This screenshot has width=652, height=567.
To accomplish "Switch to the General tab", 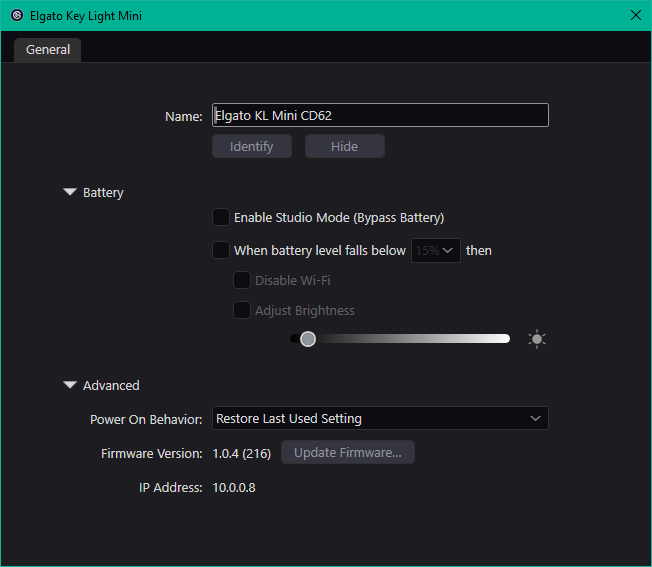I will [x=48, y=49].
